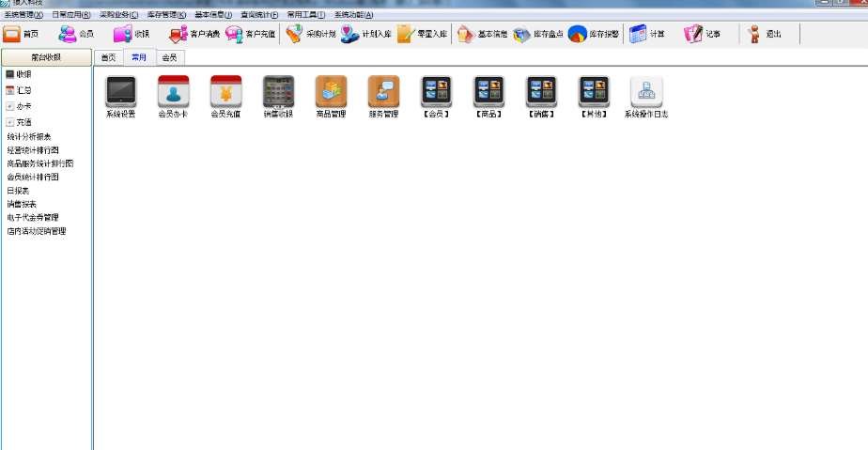Switch to the 首页 tab
Image resolution: width=868 pixels, height=450 pixels.
click(x=109, y=57)
